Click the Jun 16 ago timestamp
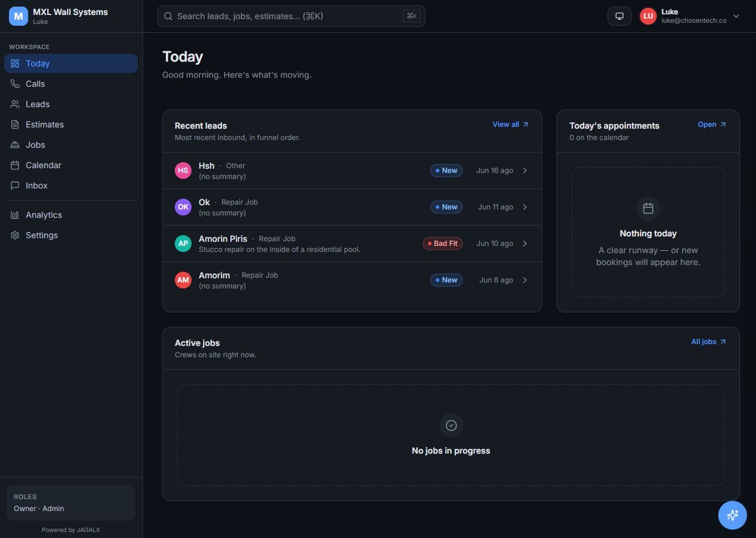 pos(494,171)
